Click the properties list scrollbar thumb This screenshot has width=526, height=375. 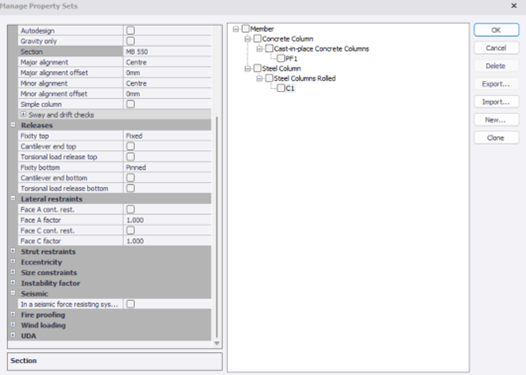point(217,227)
